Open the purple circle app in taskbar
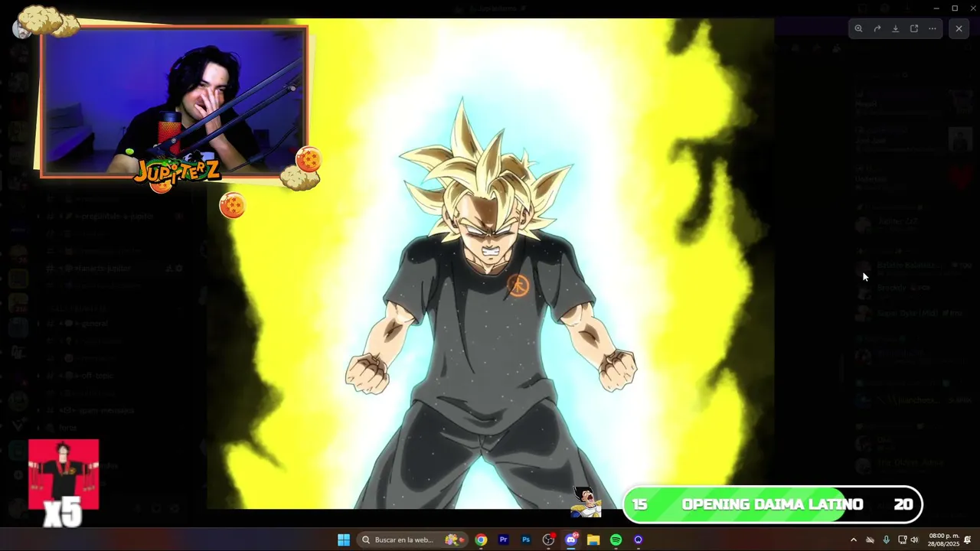This screenshot has height=551, width=980. (x=638, y=540)
